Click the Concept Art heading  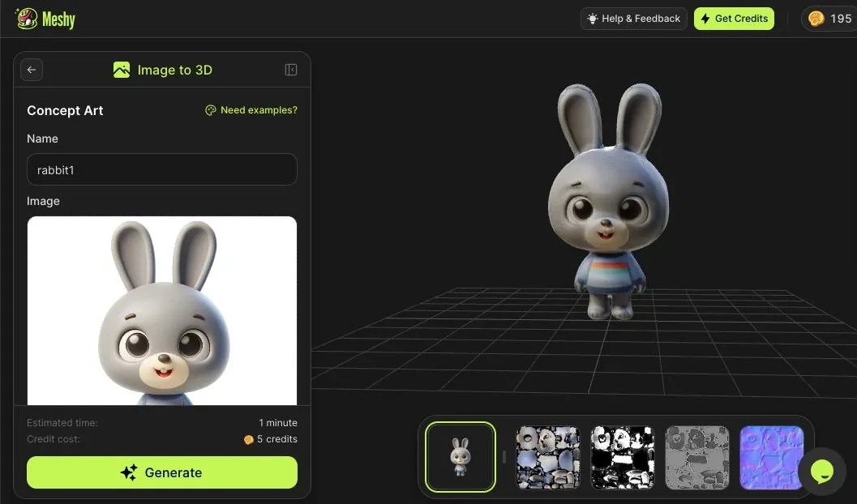click(x=65, y=110)
